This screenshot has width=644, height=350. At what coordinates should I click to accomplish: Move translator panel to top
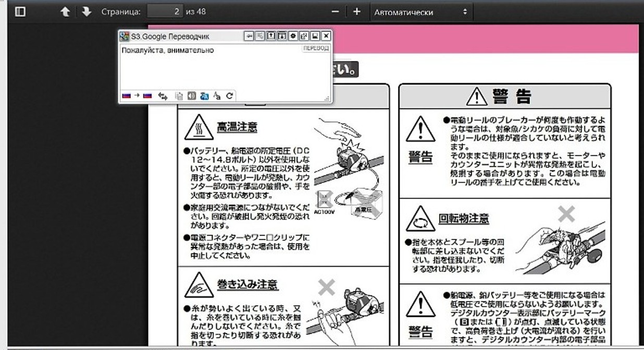pyautogui.click(x=271, y=36)
